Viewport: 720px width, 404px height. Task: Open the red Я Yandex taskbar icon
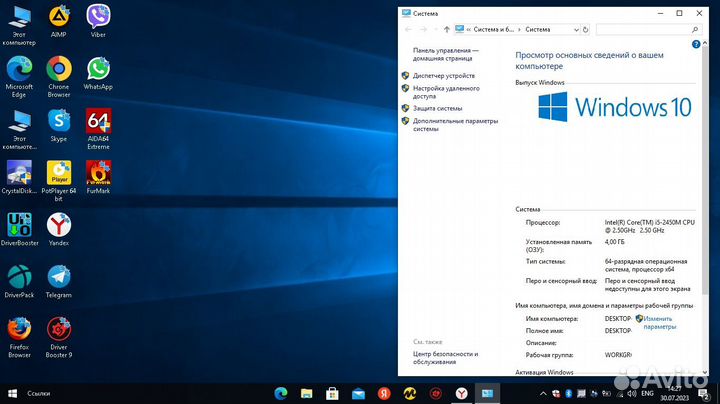tap(384, 393)
